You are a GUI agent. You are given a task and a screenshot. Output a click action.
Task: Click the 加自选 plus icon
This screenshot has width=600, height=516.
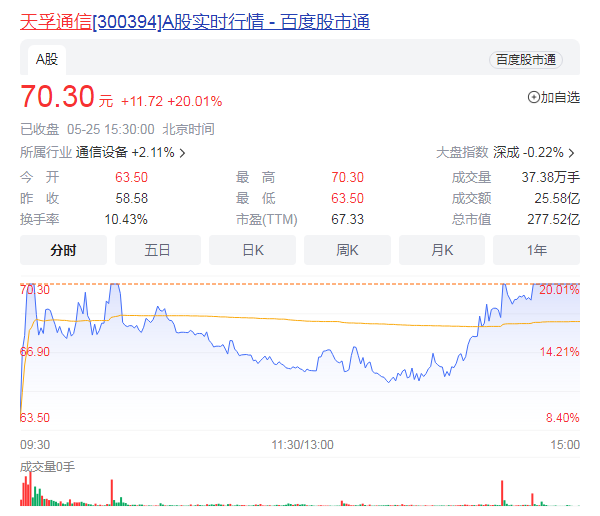pos(534,97)
